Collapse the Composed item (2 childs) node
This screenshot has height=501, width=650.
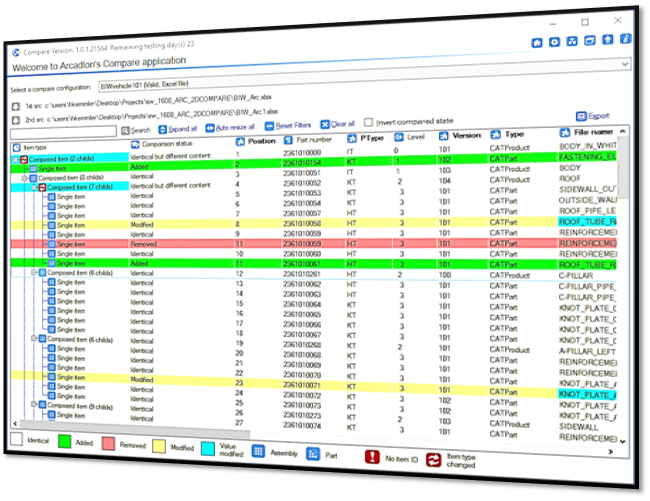(x=15, y=159)
